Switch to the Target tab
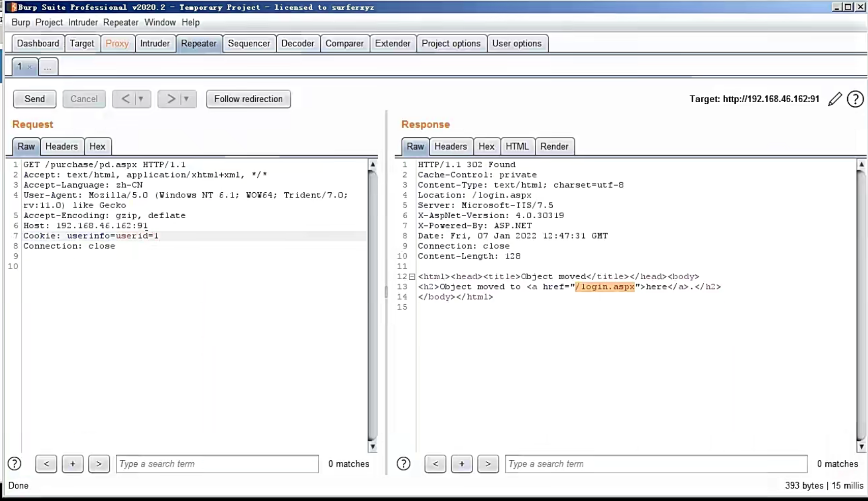Screen dimensions: 868x501 point(82,43)
